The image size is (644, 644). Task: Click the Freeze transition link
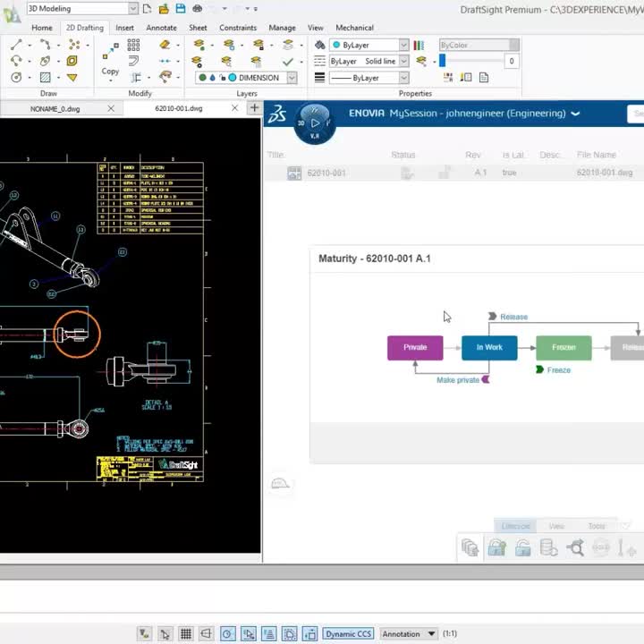click(558, 370)
